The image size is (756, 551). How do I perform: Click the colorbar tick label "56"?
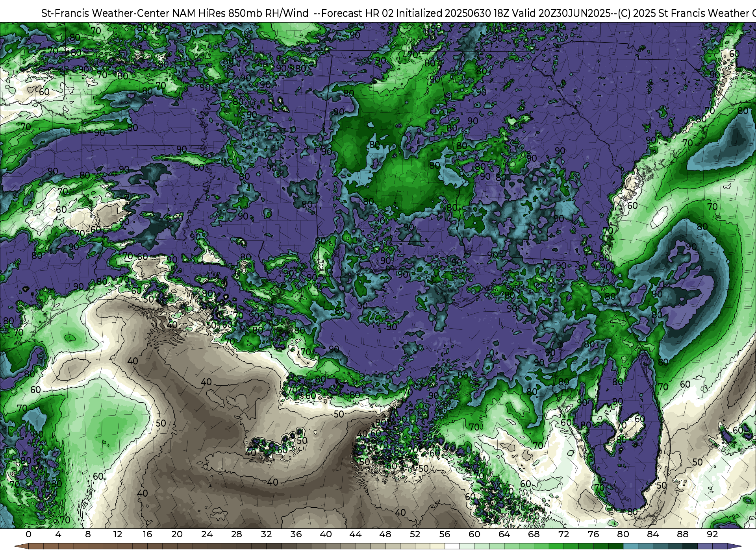pyautogui.click(x=445, y=534)
